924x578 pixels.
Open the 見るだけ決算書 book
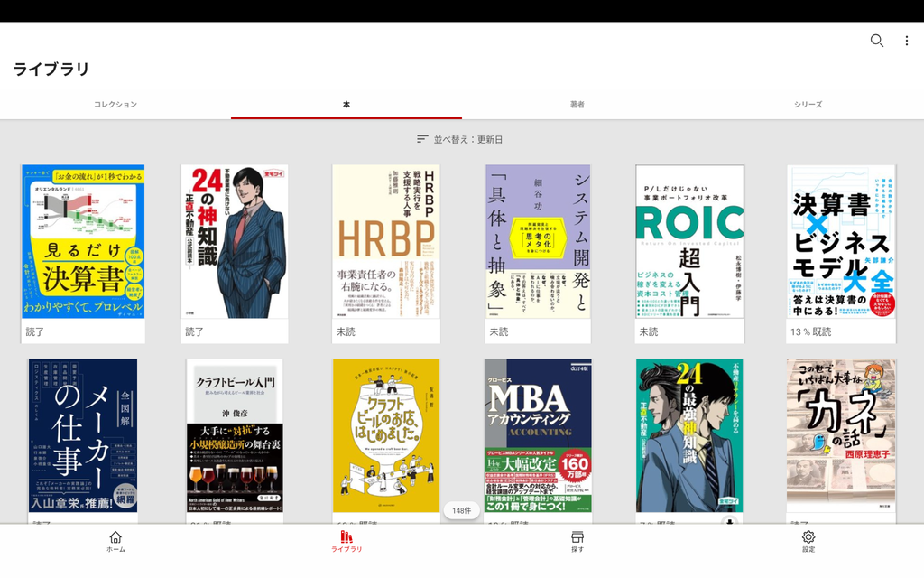83,242
